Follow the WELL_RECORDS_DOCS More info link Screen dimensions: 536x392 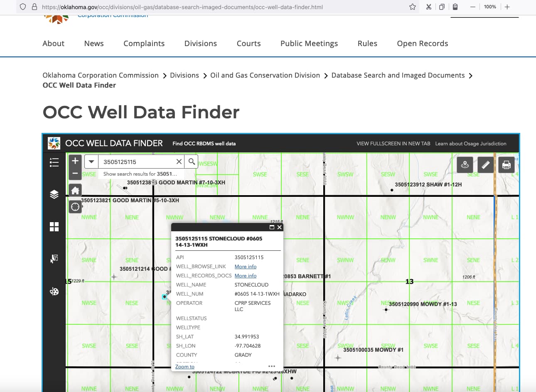(x=246, y=276)
